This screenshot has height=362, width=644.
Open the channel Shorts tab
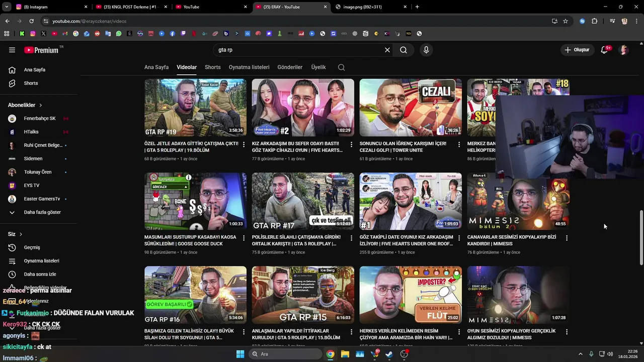click(212, 67)
